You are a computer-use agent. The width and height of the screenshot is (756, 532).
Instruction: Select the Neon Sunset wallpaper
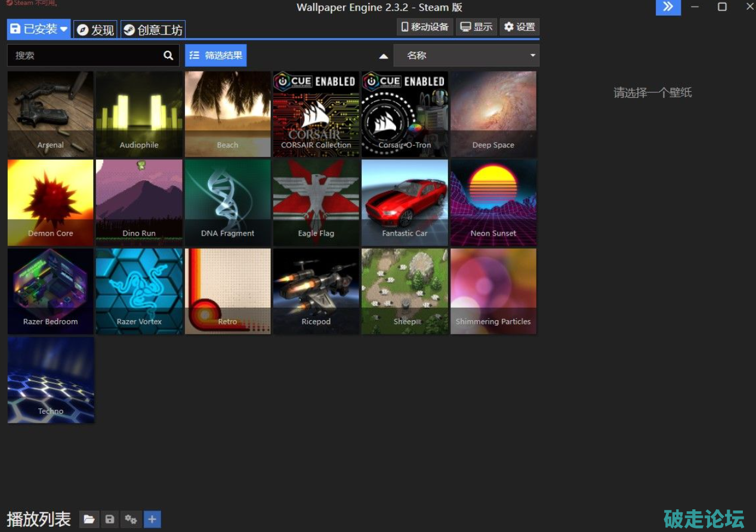pos(493,202)
